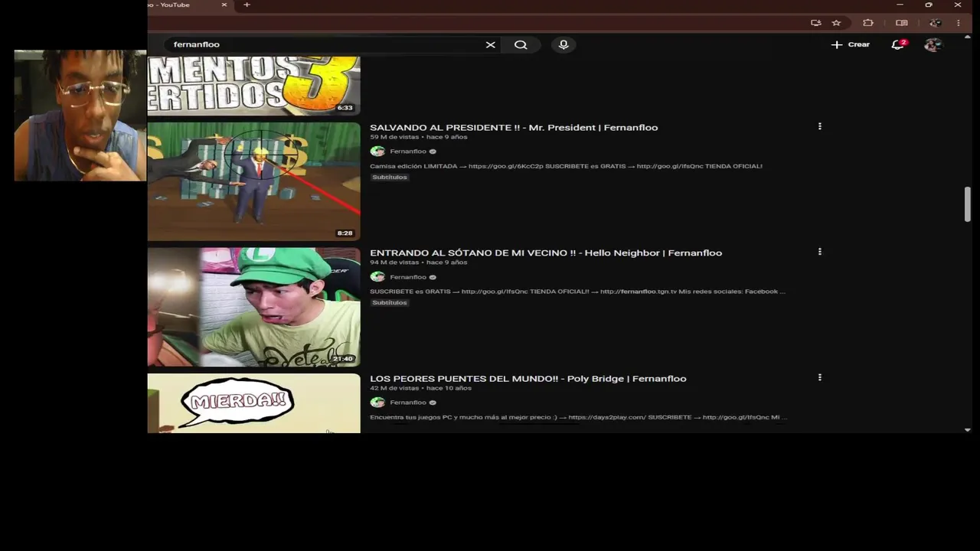
Task: Click the Camisa edición LIMITADA description
Action: tap(566, 166)
